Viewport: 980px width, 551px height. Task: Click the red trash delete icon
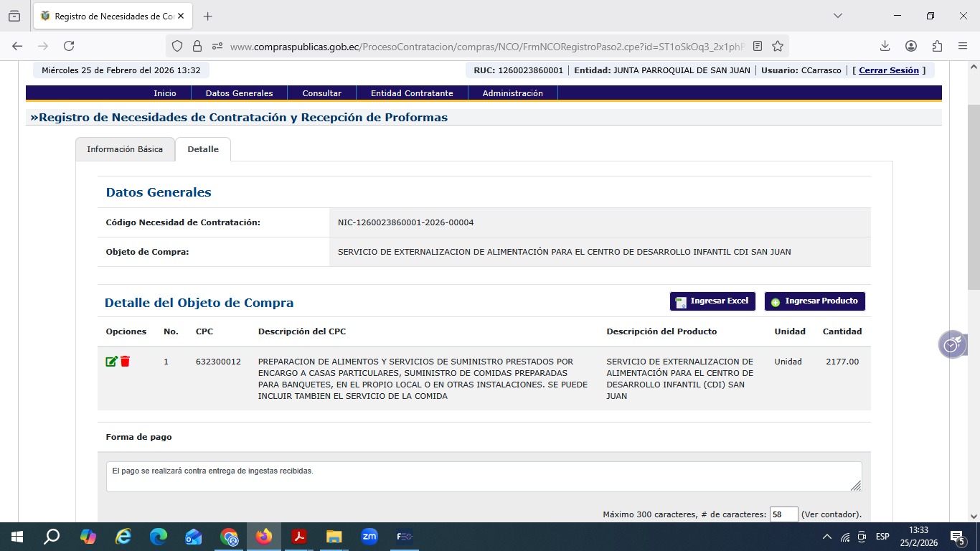(x=125, y=362)
